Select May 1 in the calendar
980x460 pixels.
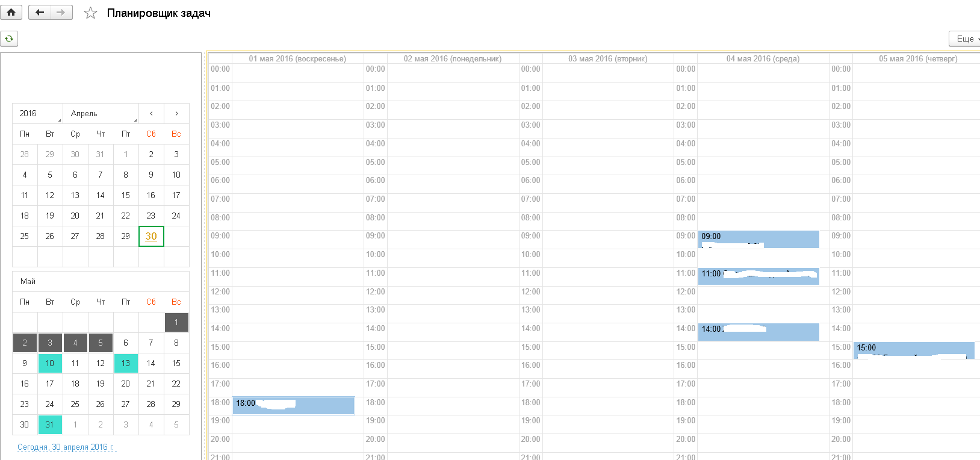click(x=176, y=322)
